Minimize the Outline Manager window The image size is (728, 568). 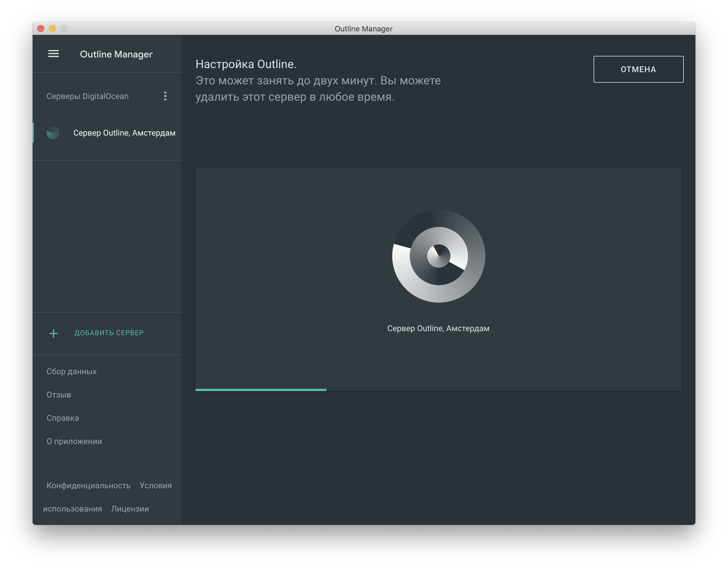(52, 28)
